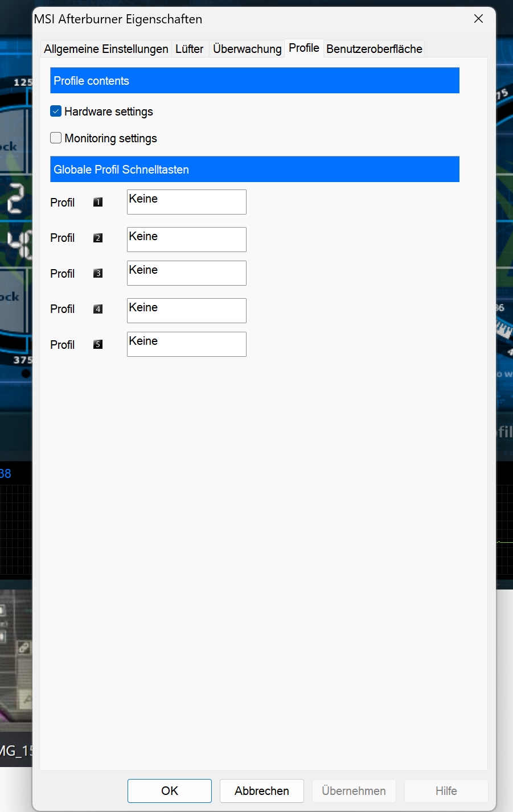Uncheck the Hardware settings checkbox
This screenshot has height=812, width=513.
56,112
